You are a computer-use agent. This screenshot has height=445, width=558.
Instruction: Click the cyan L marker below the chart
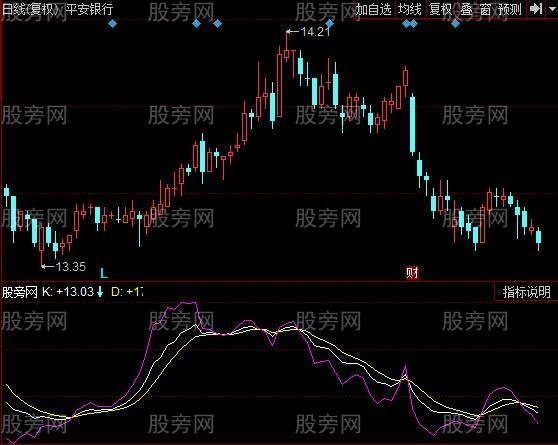pyautogui.click(x=104, y=273)
